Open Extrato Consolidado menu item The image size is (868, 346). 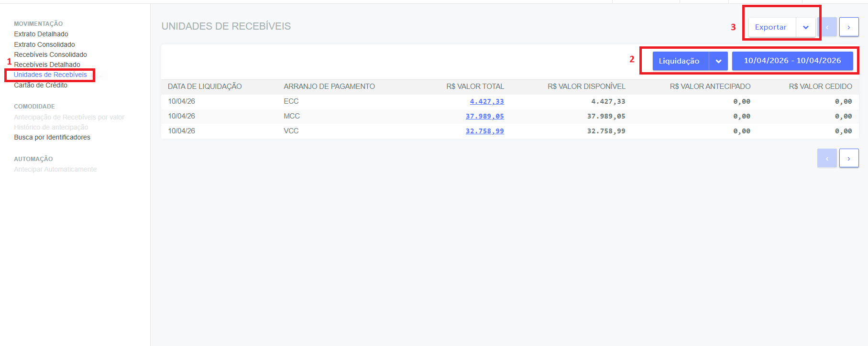pos(44,44)
